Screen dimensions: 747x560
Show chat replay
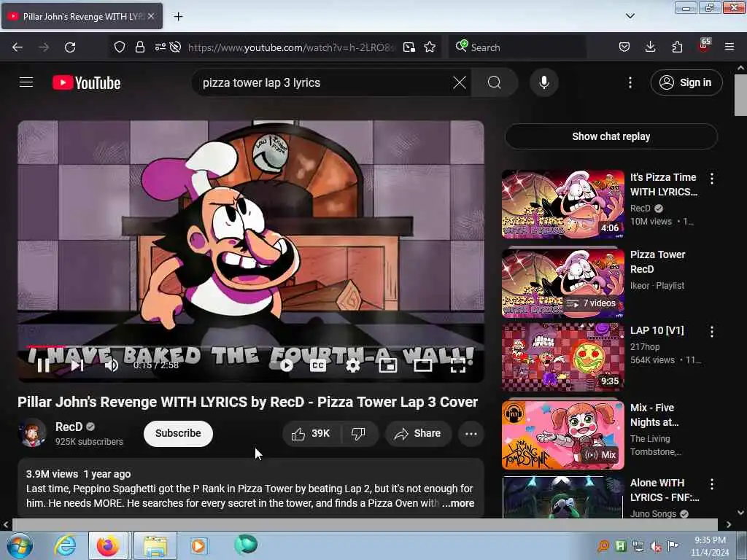(611, 136)
